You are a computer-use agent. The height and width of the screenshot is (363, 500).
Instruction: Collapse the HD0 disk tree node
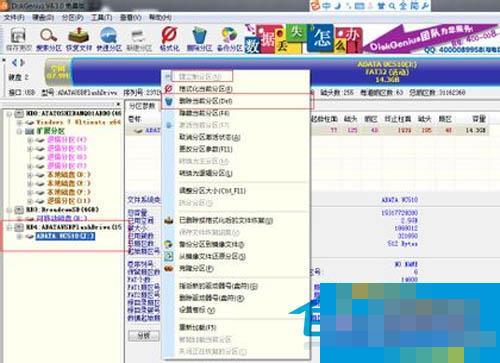[10, 114]
